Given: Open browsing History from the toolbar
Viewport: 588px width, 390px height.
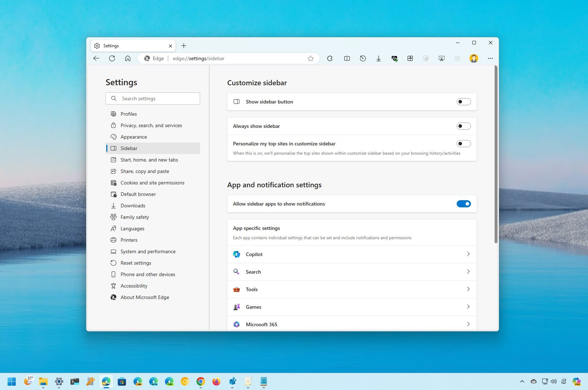Looking at the screenshot, I should pyautogui.click(x=363, y=58).
